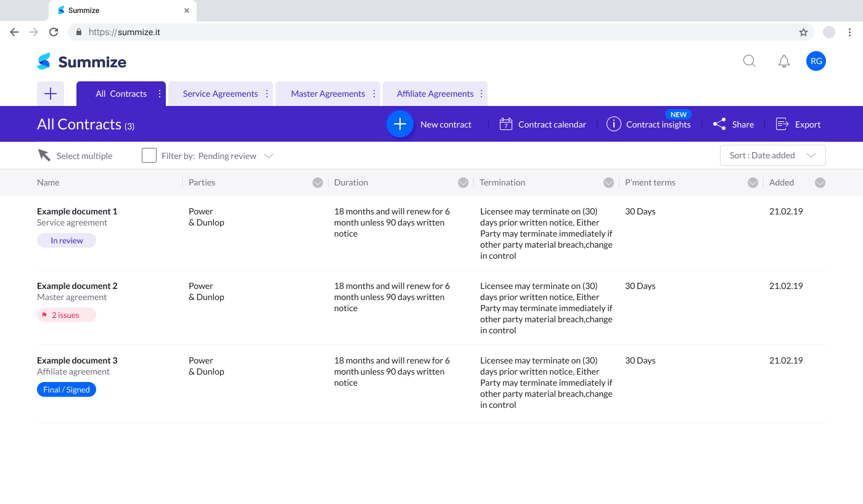The image size is (863, 504).
Task: Click the Export icon
Action: [782, 124]
